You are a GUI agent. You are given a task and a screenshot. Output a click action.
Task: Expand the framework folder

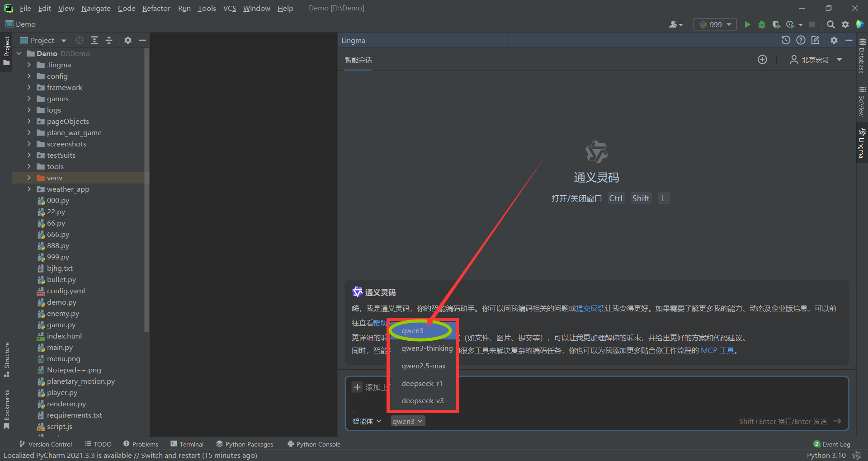tap(29, 87)
